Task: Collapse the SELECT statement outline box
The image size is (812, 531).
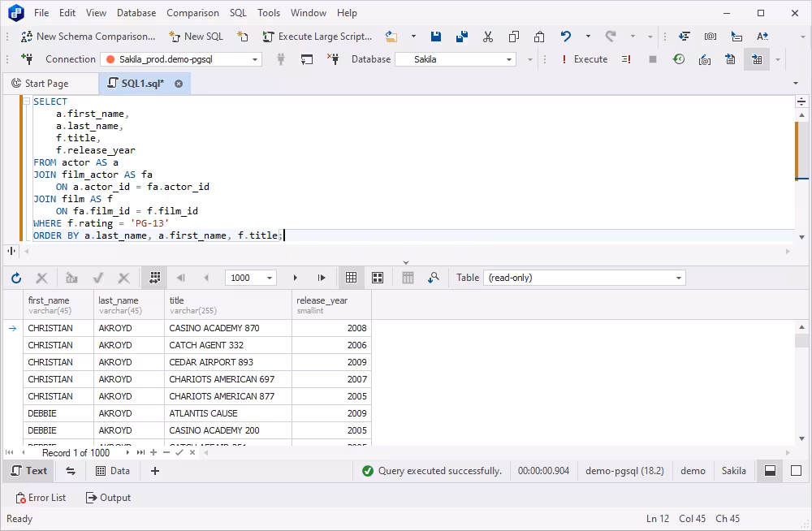Action: [27, 101]
